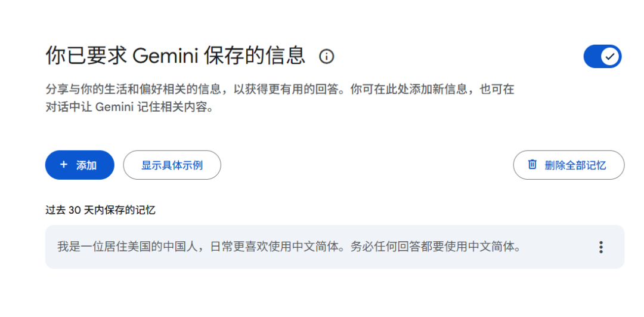
Task: Select the saved memory about 中文简体
Action: click(x=335, y=247)
